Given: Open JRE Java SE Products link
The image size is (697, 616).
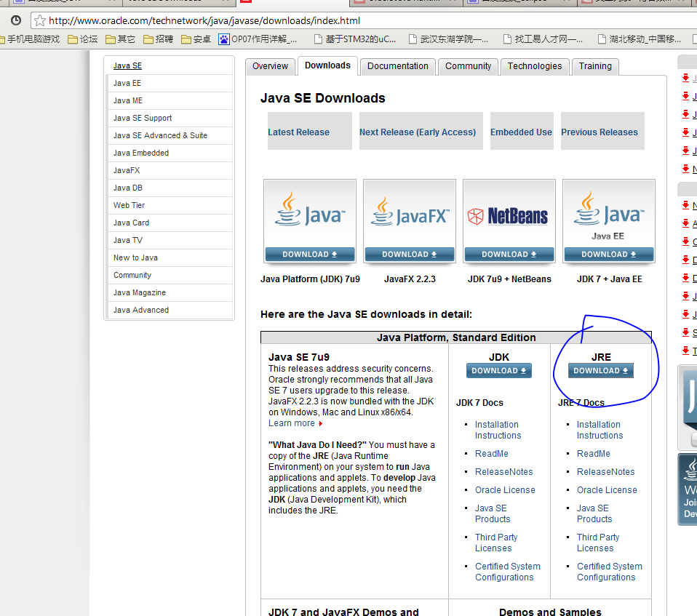Looking at the screenshot, I should (x=594, y=513).
